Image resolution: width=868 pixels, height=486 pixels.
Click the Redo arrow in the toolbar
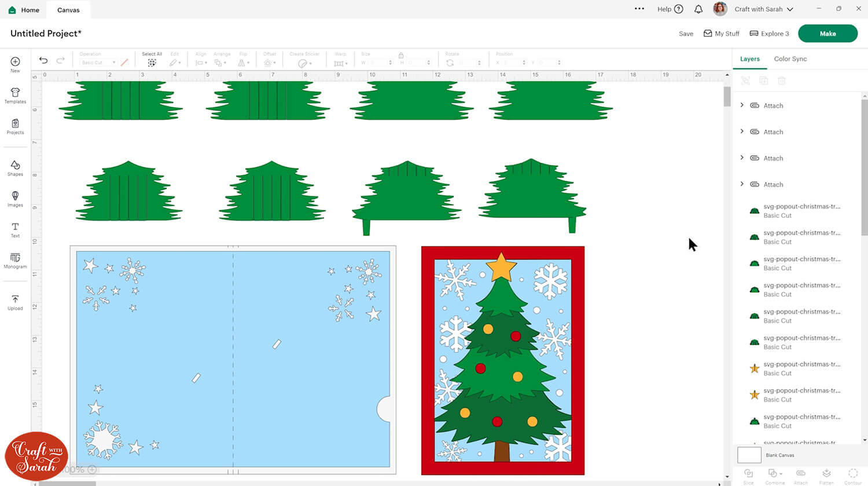tap(60, 60)
